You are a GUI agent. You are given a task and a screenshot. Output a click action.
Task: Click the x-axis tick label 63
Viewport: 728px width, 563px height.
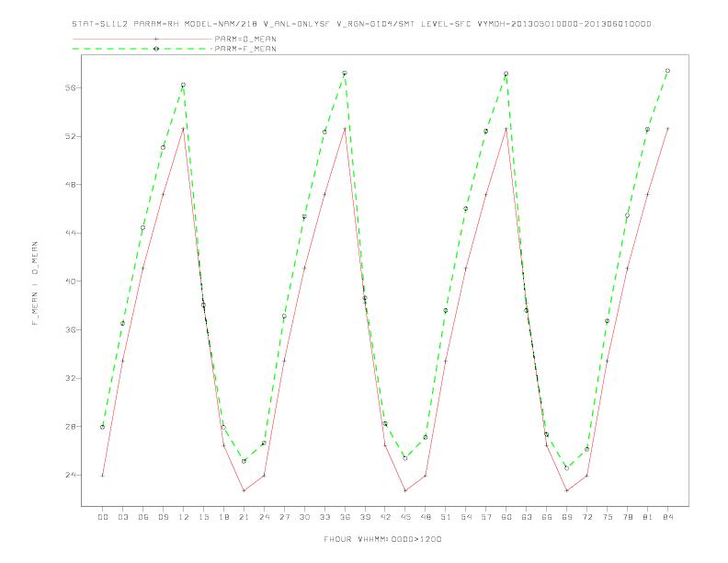[527, 517]
